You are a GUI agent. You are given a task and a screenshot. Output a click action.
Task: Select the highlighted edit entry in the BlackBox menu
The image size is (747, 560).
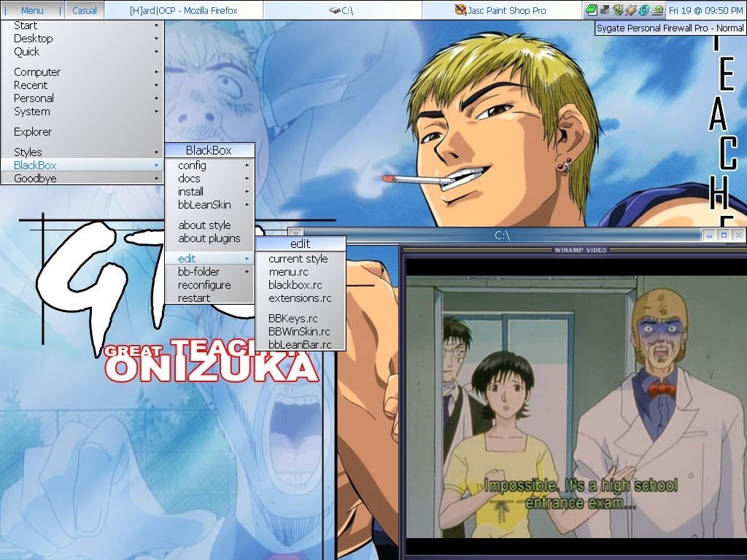(x=209, y=259)
